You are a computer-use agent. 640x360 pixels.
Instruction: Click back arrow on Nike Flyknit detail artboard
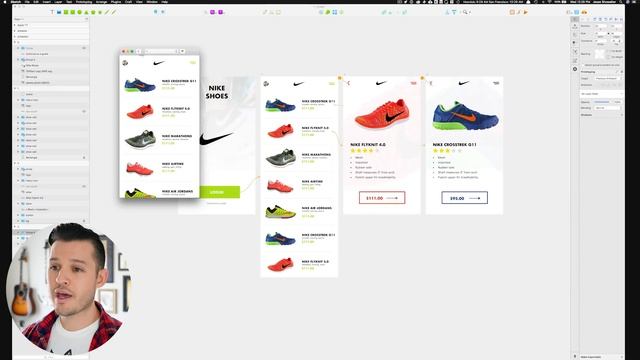pos(349,83)
